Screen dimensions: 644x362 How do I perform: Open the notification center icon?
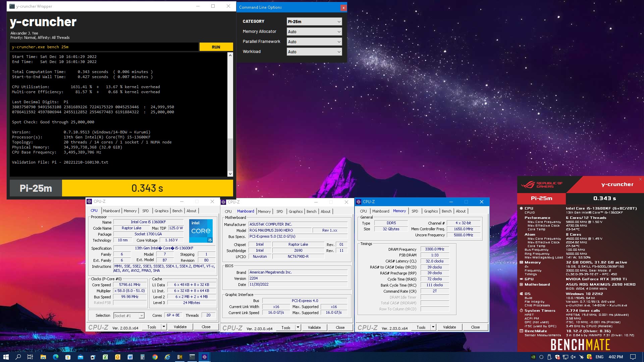(x=633, y=357)
